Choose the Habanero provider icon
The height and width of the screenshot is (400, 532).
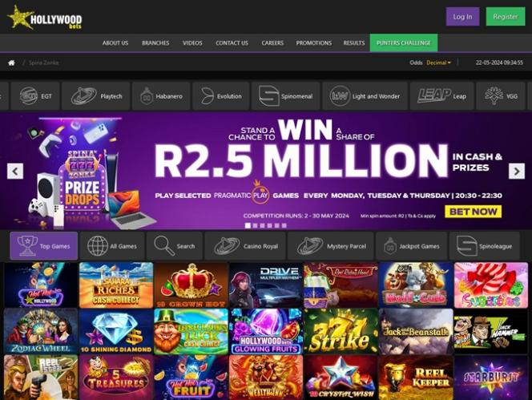[x=161, y=96]
